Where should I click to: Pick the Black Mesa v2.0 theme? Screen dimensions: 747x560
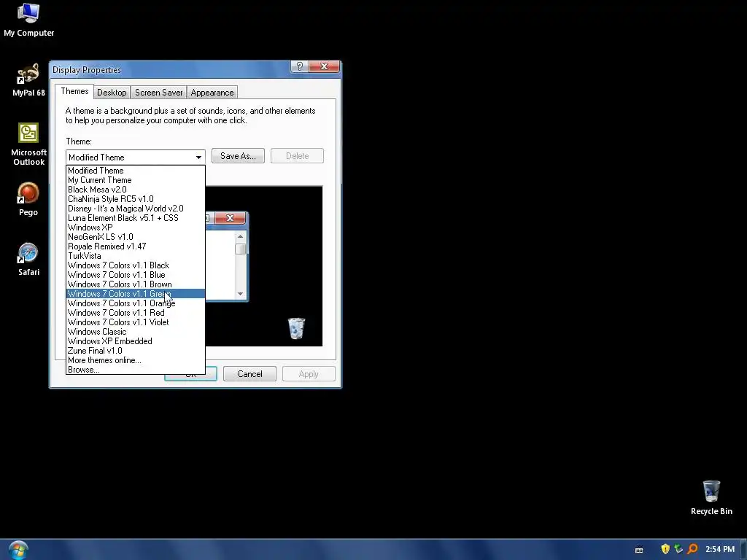point(135,190)
